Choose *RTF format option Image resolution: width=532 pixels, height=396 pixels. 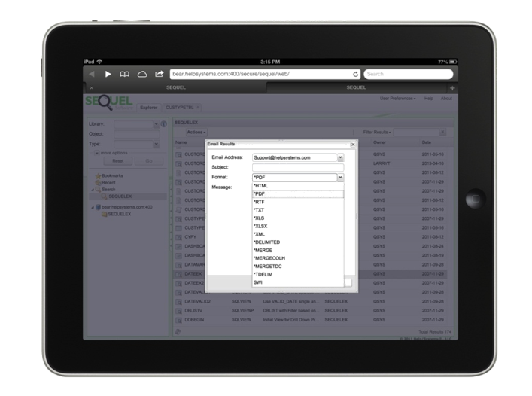click(298, 203)
